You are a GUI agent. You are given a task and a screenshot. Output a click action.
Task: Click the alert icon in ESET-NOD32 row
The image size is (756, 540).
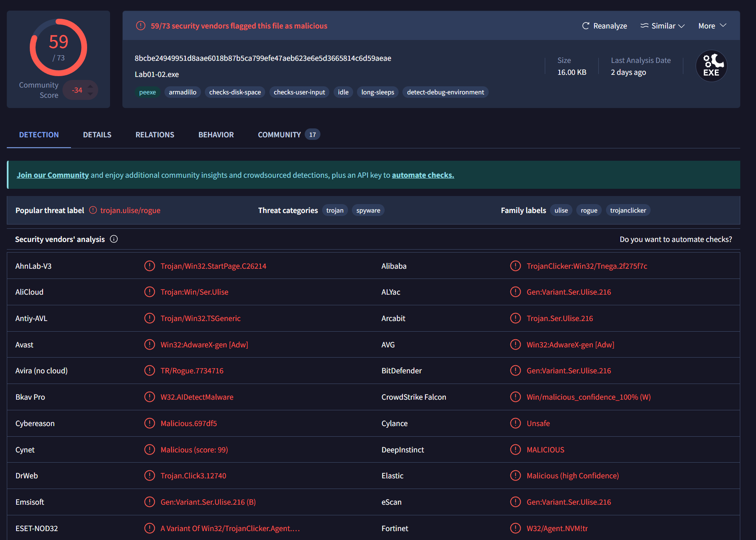point(150,528)
